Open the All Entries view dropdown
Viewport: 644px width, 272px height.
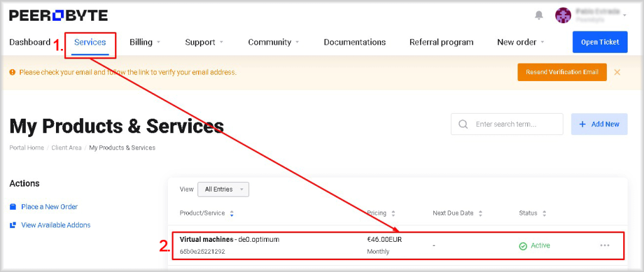[x=223, y=189]
